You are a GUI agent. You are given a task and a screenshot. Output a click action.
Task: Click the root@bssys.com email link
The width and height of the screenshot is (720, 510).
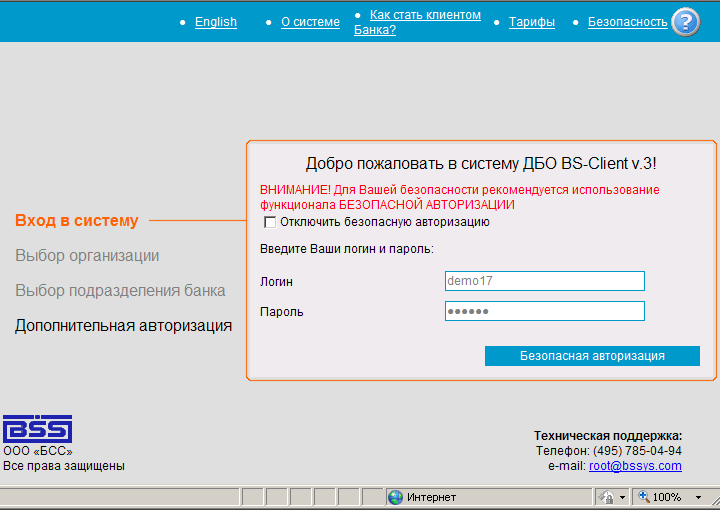pos(635,466)
